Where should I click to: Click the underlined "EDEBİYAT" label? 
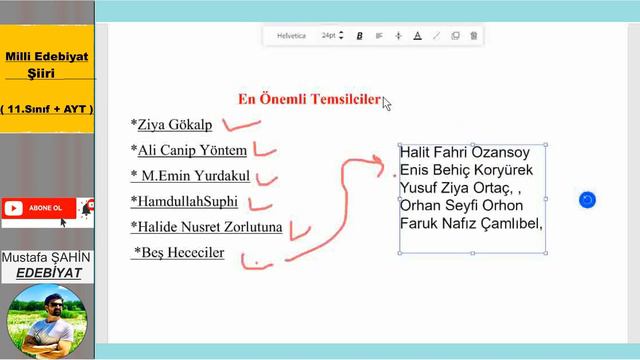(49, 273)
